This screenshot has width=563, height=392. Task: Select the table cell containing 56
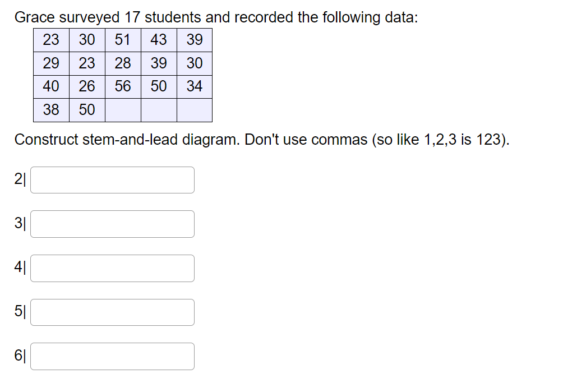pos(123,86)
